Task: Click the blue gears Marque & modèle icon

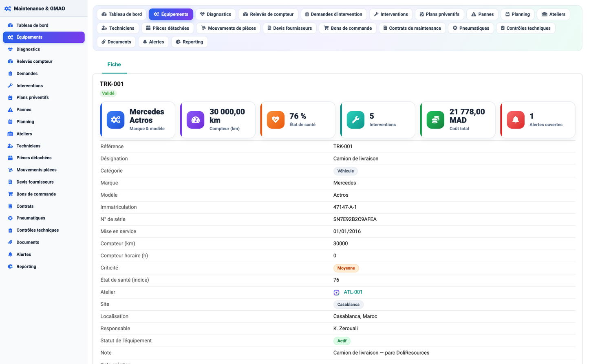Action: 116,120
